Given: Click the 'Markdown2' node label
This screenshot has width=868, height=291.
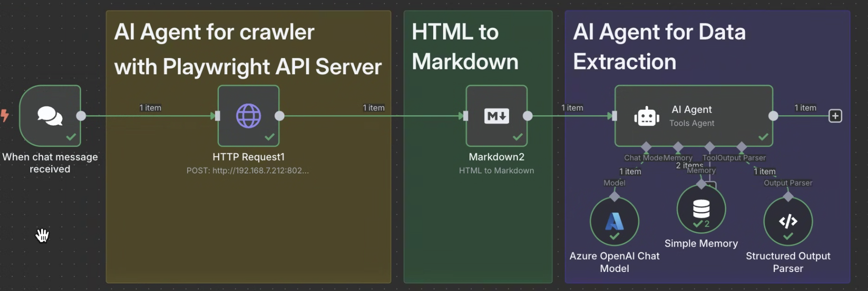Looking at the screenshot, I should [496, 157].
